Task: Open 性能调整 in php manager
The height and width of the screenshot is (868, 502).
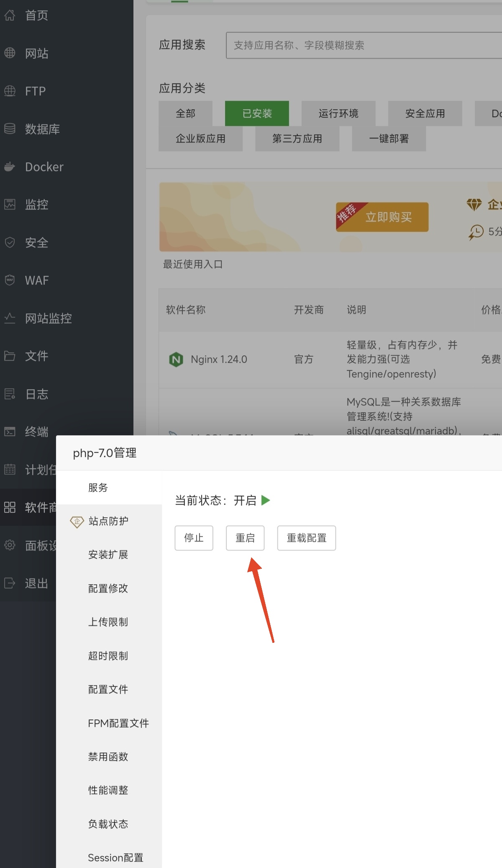Action: 109,790
